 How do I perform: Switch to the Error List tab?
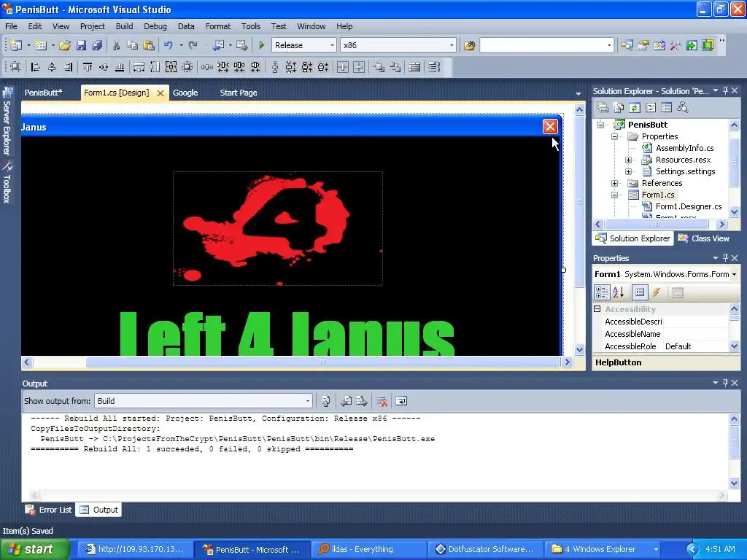tap(49, 510)
